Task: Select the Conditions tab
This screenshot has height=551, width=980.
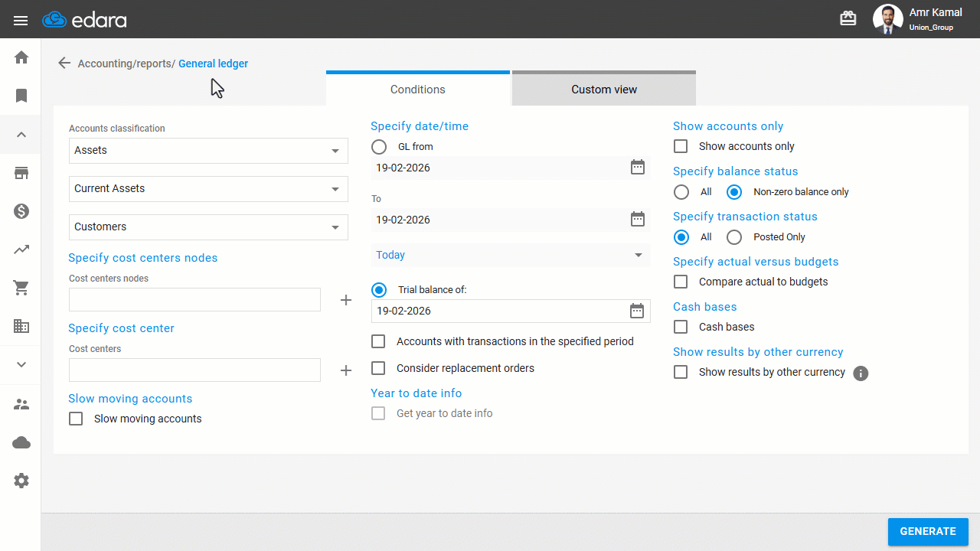Action: click(x=418, y=88)
